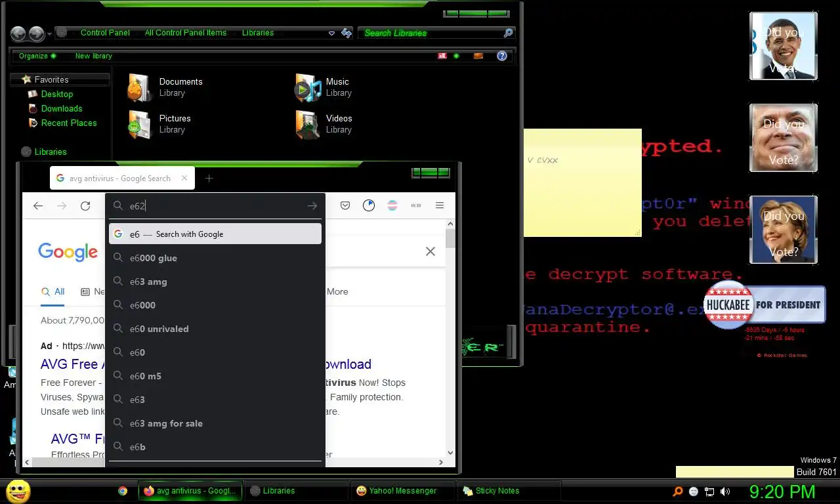Choose the e63 amg suggestion
The image size is (840, 504).
pyautogui.click(x=215, y=282)
